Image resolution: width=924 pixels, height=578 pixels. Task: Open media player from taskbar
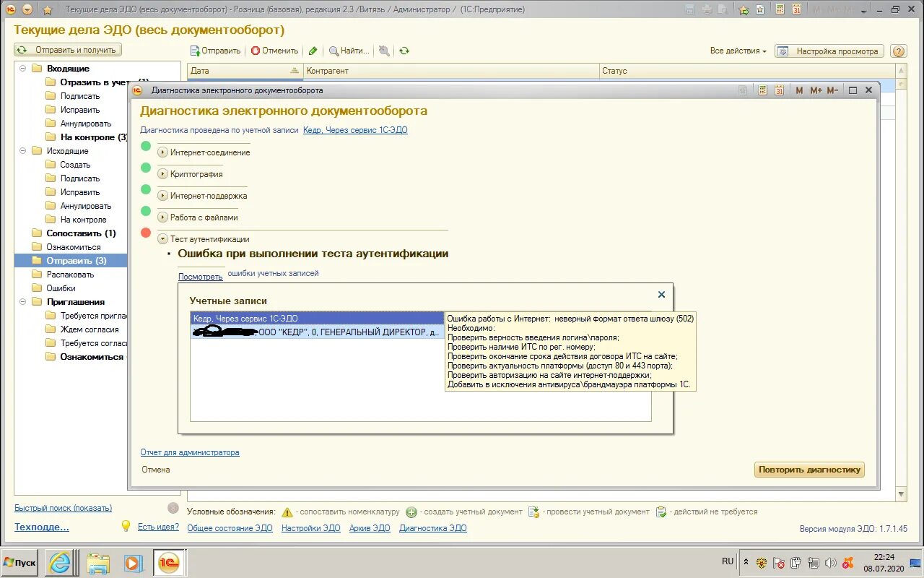(133, 562)
